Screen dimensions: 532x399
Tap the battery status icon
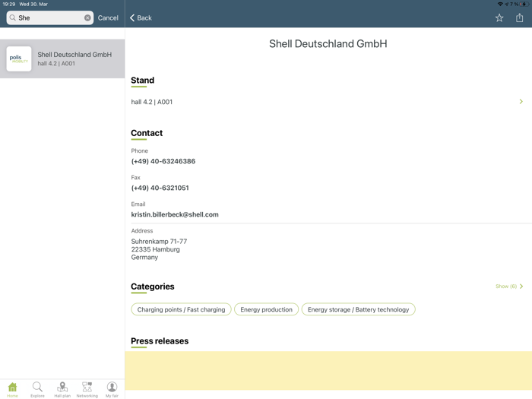point(525,4)
